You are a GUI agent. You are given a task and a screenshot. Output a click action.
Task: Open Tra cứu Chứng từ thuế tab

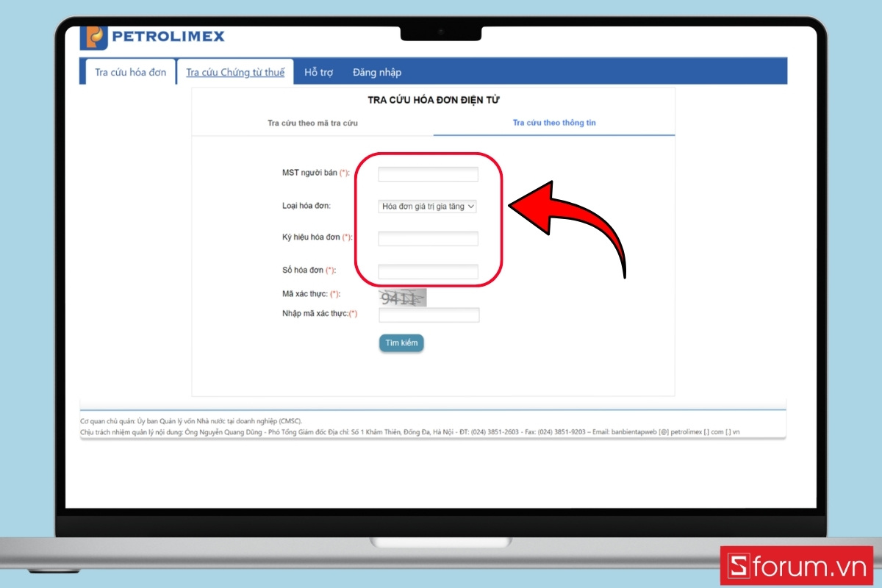click(235, 72)
